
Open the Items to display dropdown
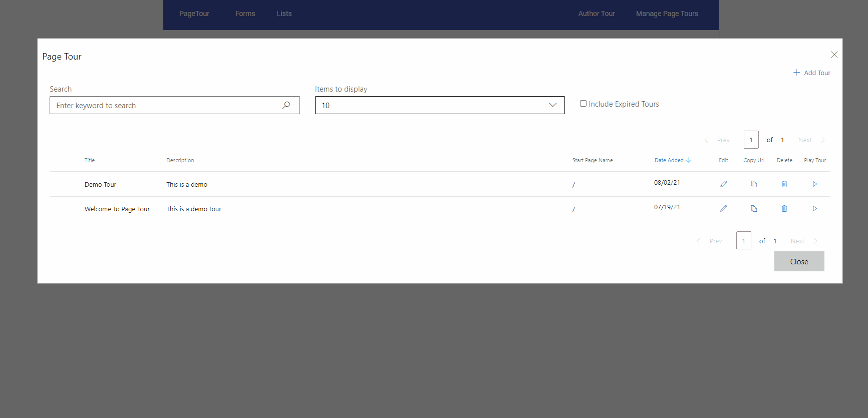(x=440, y=105)
